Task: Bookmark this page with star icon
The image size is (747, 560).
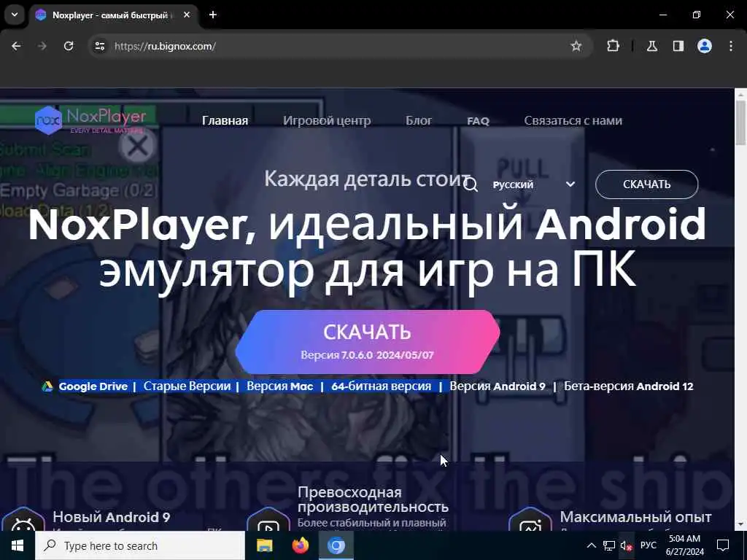Action: [x=576, y=46]
